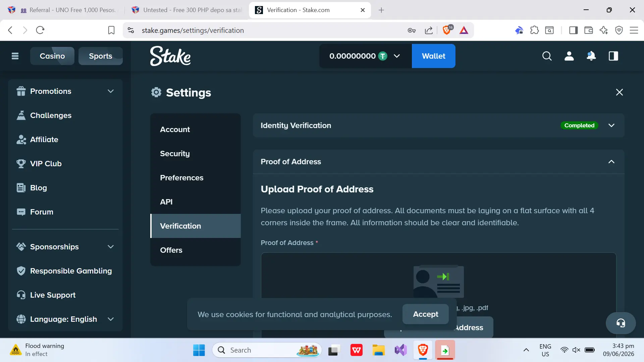Viewport: 644px width, 362px height.
Task: Switch to Casino
Action: (52, 56)
